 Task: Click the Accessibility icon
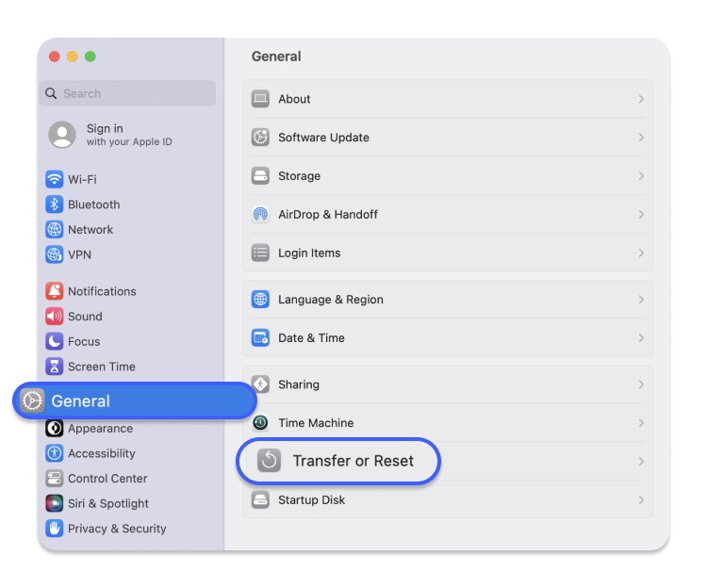click(54, 453)
